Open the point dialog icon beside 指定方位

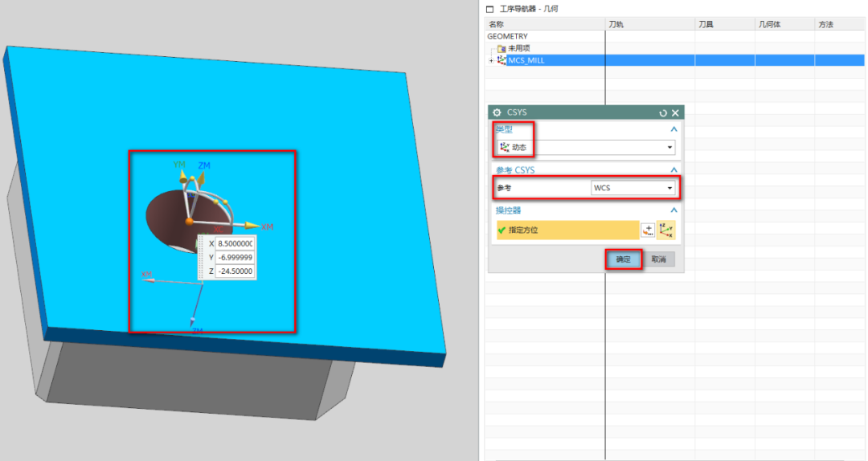point(648,230)
